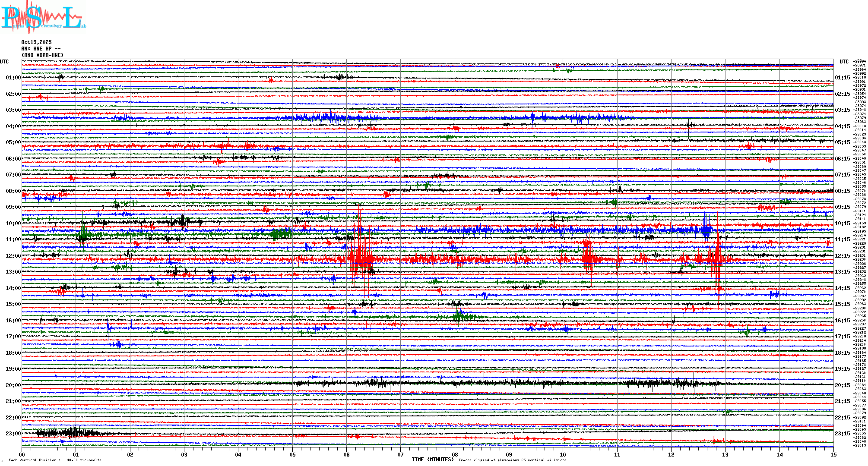Image resolution: width=868 pixels, height=466 pixels.
Task: Click the TIME (MINUTES) axis title
Action: click(x=433, y=460)
